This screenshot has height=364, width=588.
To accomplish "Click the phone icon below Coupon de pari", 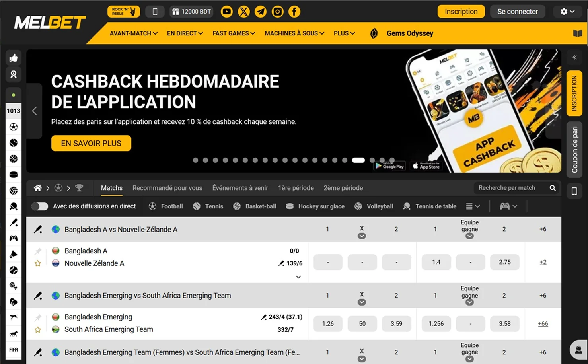I will click(574, 191).
